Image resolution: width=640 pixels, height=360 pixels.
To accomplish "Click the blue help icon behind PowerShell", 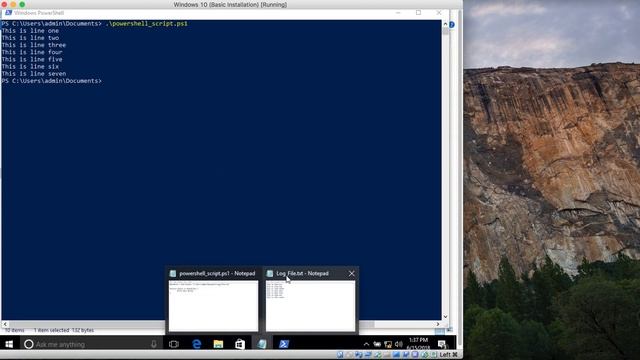I will click(x=452, y=24).
